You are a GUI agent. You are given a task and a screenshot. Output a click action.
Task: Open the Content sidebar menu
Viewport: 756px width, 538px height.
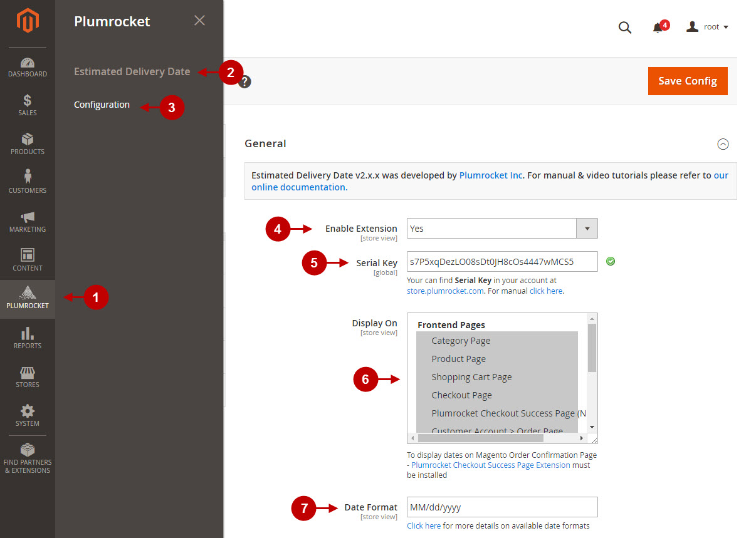[28, 261]
